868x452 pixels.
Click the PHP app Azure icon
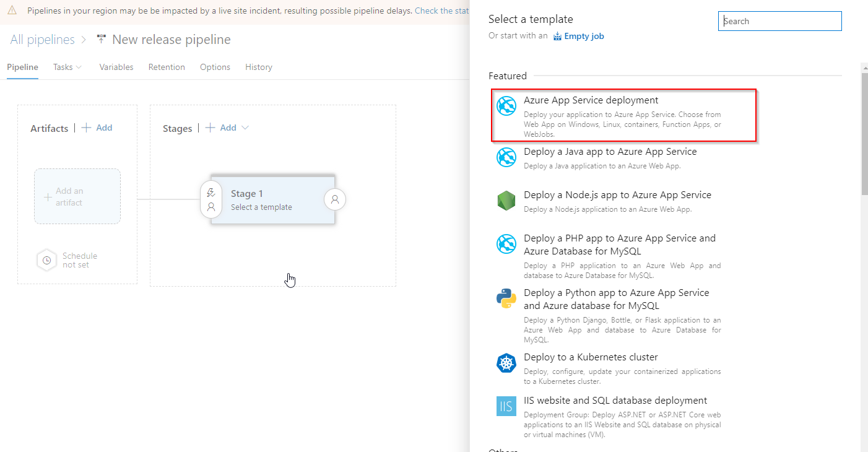tap(506, 244)
